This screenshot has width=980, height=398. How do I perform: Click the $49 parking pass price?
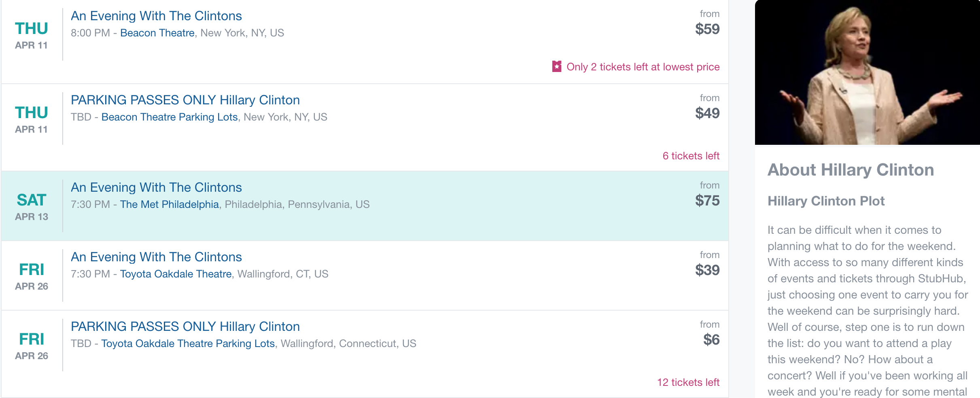pyautogui.click(x=707, y=113)
